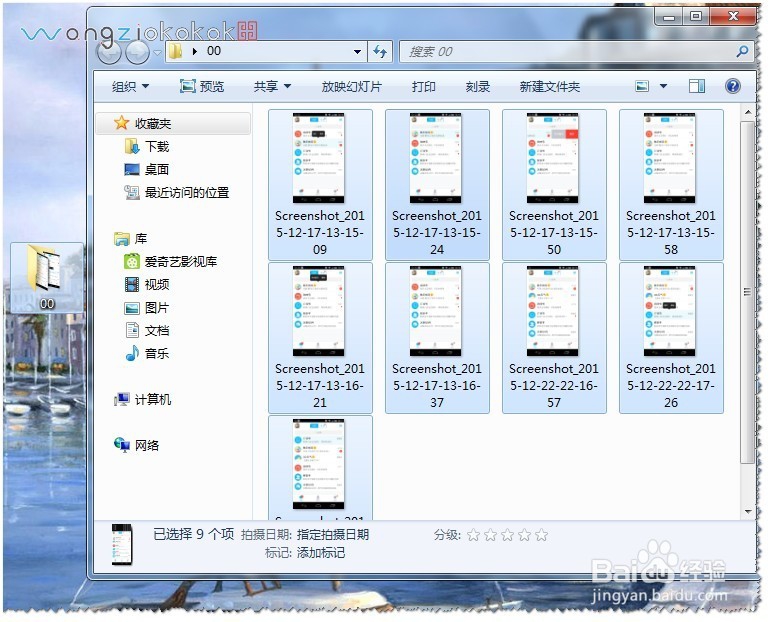Select the 00 folder on the desktop
The height and width of the screenshot is (622, 771).
[x=47, y=278]
